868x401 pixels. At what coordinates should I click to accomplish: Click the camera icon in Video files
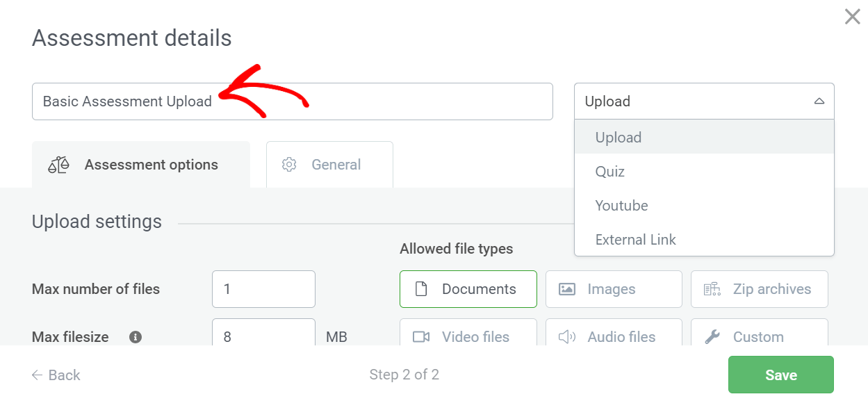pos(421,337)
